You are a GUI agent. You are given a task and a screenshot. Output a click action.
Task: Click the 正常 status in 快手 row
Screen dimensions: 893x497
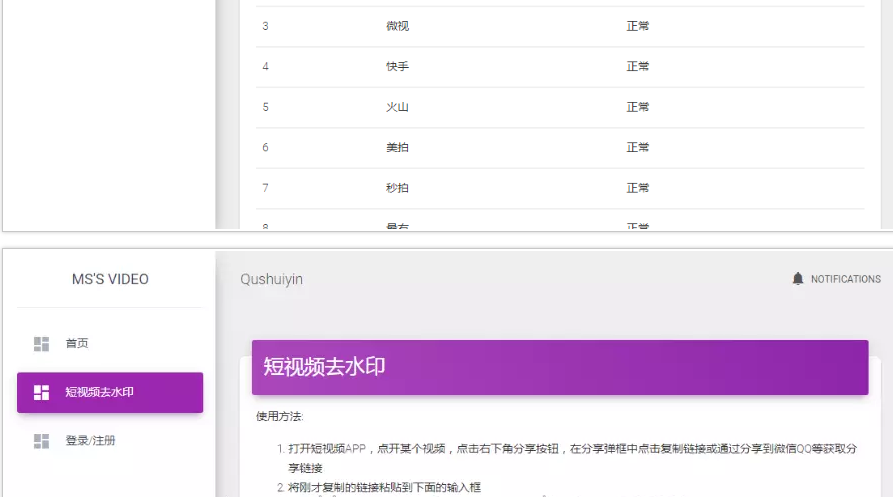click(x=637, y=67)
